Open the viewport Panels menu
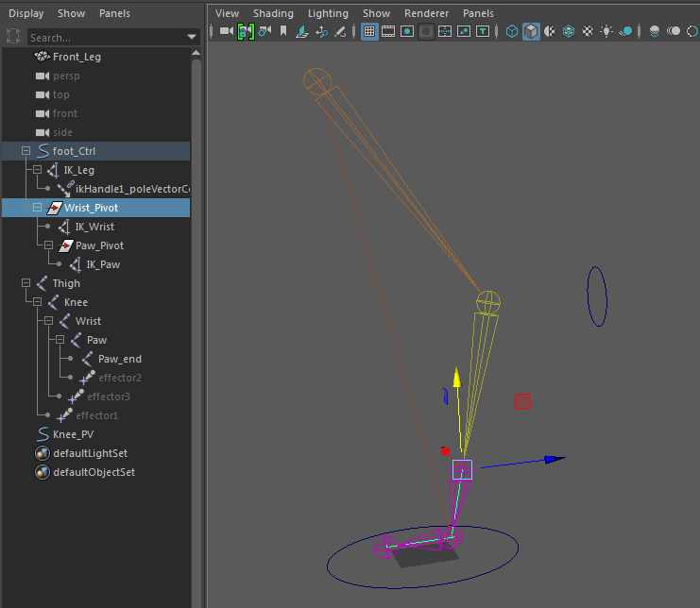This screenshot has width=700, height=608. click(x=478, y=13)
